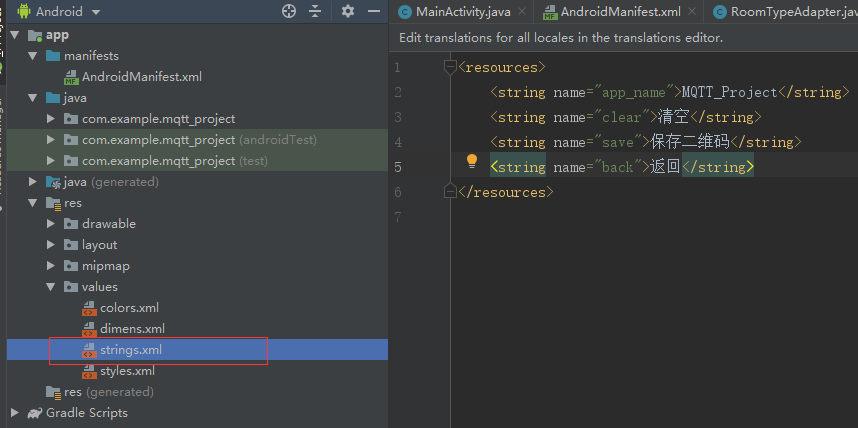
Task: Click the Edit translations notification banner text
Action: tap(561, 38)
